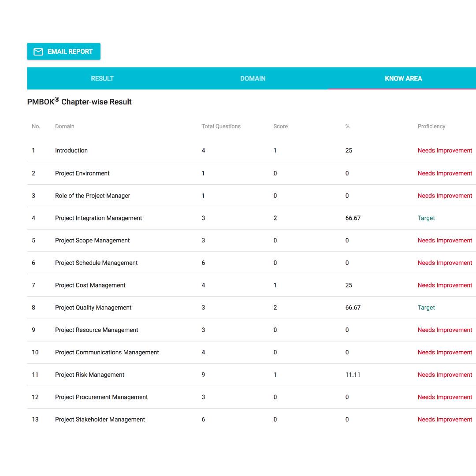
Task: Switch to the Result tab
Action: click(102, 78)
